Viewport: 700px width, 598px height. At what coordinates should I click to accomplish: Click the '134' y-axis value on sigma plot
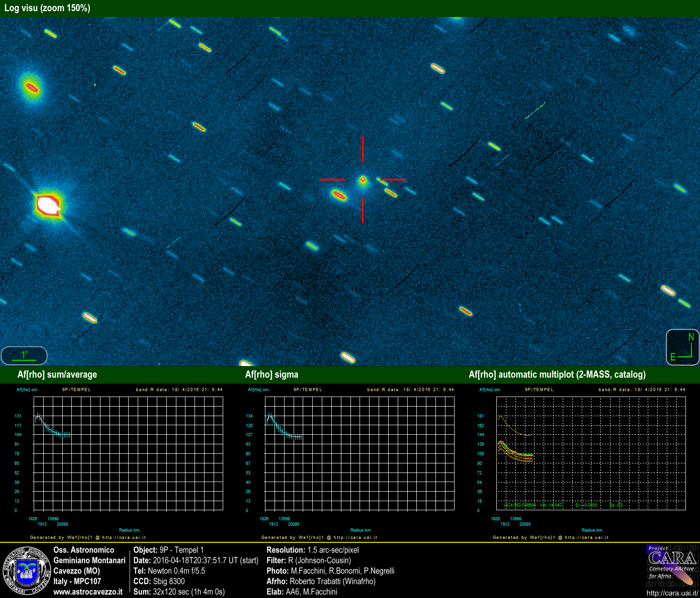coord(249,416)
